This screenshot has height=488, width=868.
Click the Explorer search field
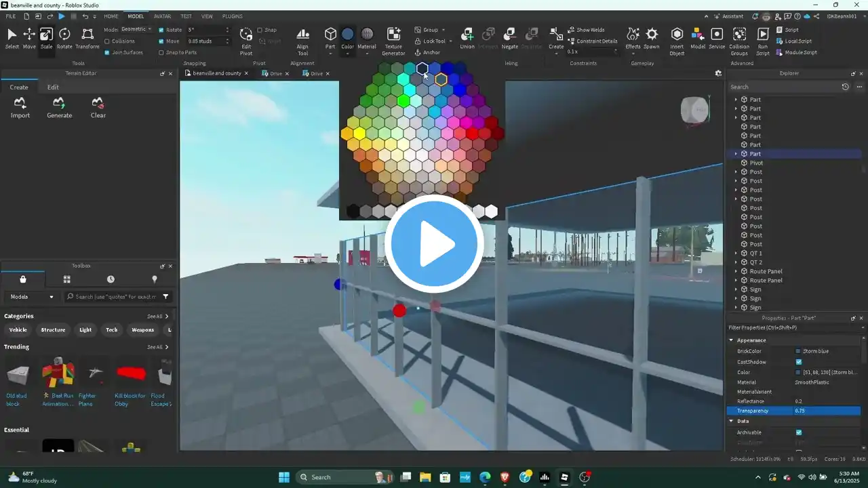(x=785, y=87)
